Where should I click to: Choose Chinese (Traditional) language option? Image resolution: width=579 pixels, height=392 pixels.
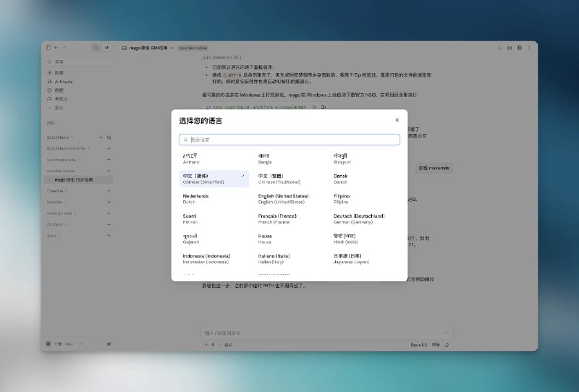coord(289,179)
